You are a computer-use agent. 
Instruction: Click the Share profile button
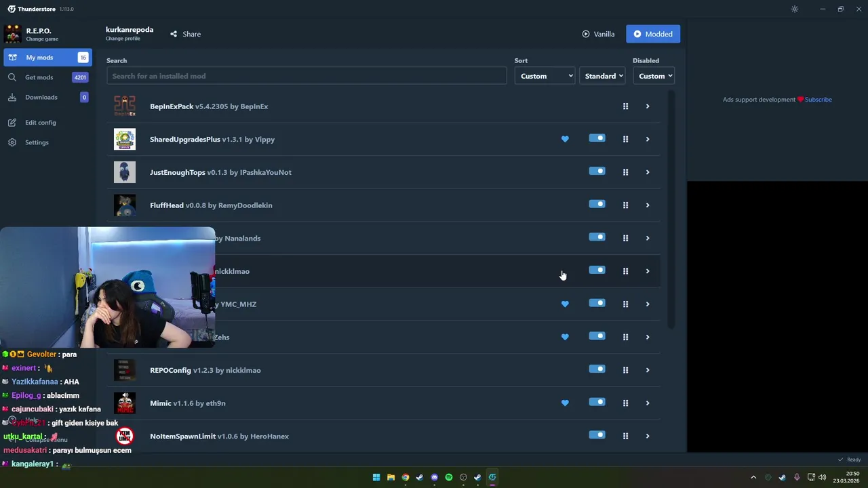coord(185,34)
